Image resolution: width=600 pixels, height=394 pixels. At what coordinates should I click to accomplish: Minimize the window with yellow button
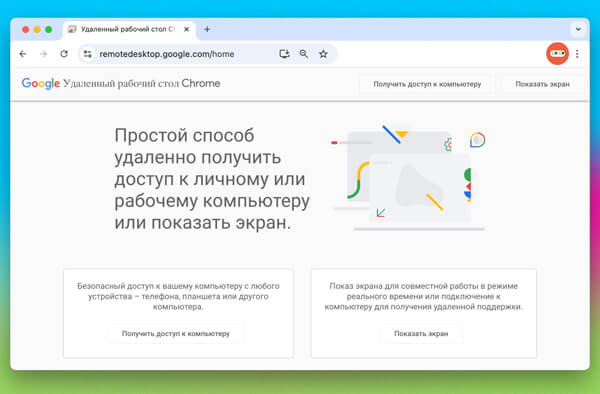point(37,29)
